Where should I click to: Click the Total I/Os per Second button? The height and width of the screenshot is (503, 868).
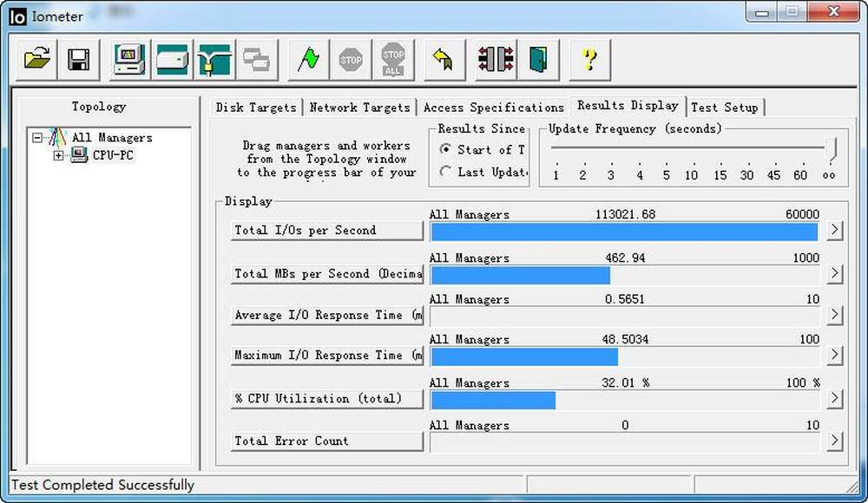[x=327, y=230]
